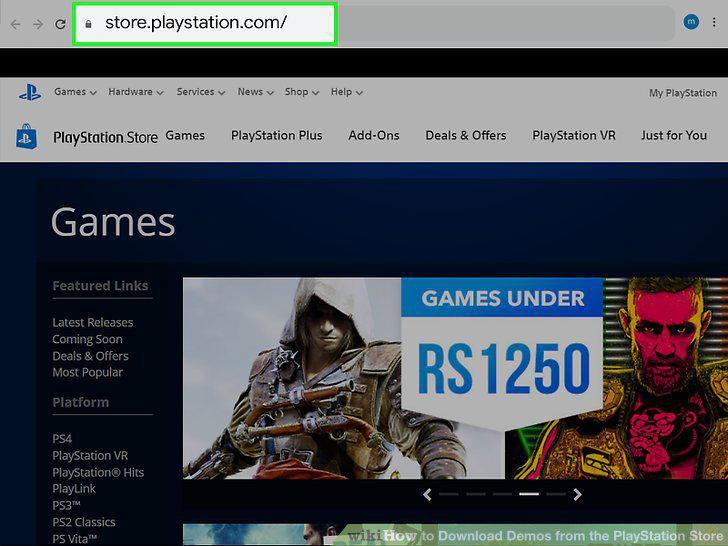Go to next carousel slide arrow
The width and height of the screenshot is (728, 546).
click(578, 494)
